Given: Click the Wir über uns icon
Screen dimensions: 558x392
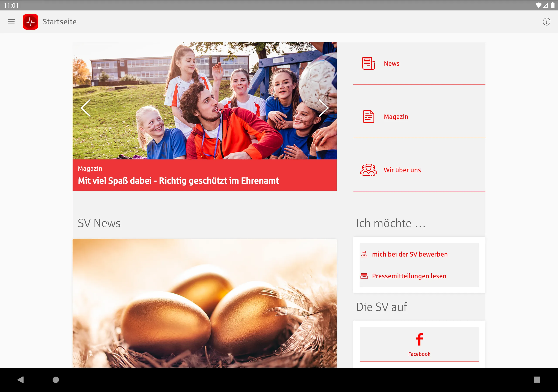Looking at the screenshot, I should (368, 169).
